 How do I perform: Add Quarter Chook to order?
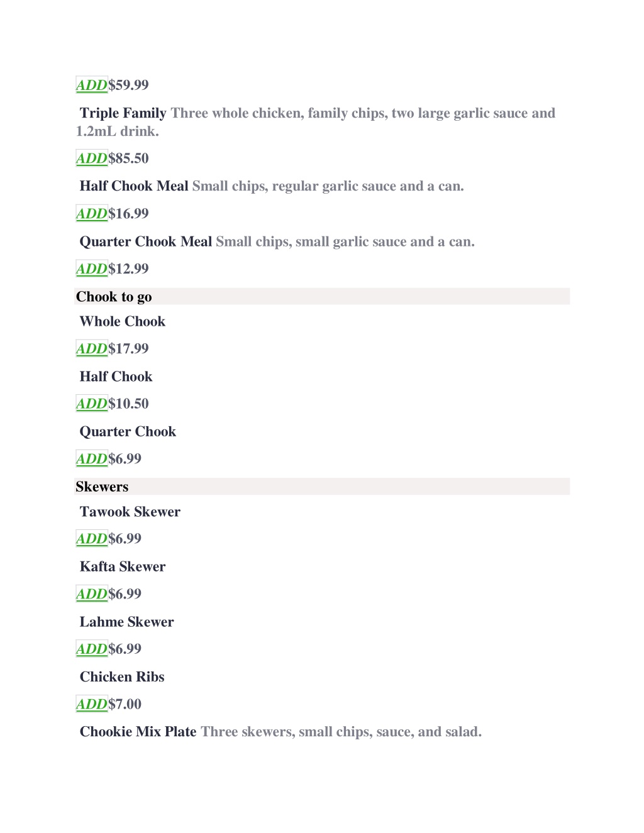click(x=92, y=459)
